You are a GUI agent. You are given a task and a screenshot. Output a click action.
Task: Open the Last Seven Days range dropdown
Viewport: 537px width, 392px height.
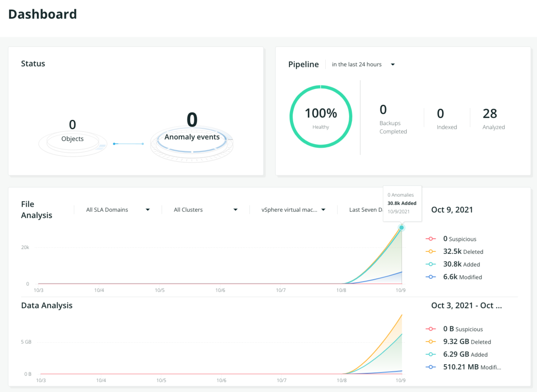tap(366, 210)
